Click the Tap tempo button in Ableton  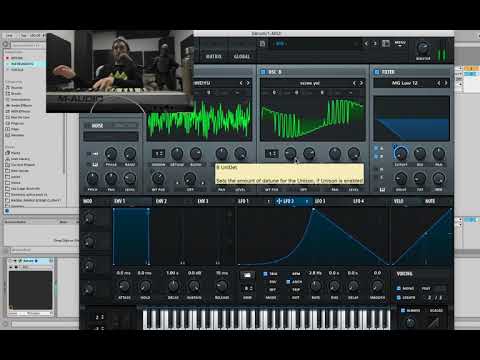click(25, 35)
